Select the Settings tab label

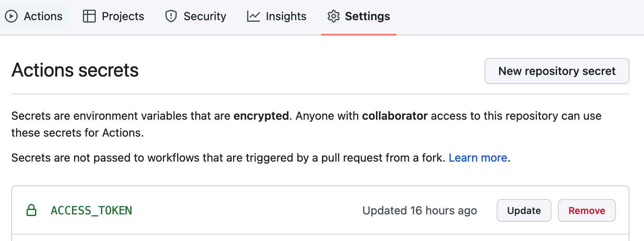pyautogui.click(x=367, y=16)
